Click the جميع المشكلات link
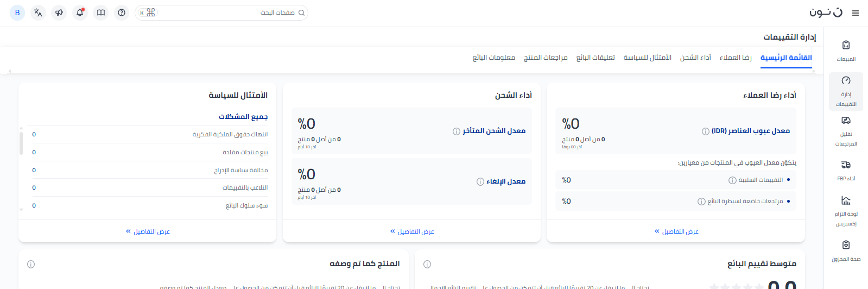The width and height of the screenshot is (868, 289). point(243,117)
